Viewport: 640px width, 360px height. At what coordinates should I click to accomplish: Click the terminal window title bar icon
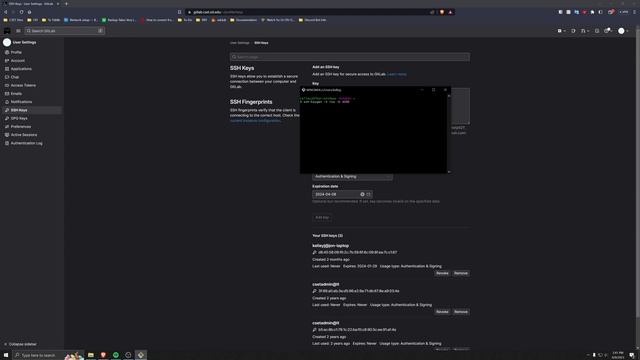pos(303,90)
